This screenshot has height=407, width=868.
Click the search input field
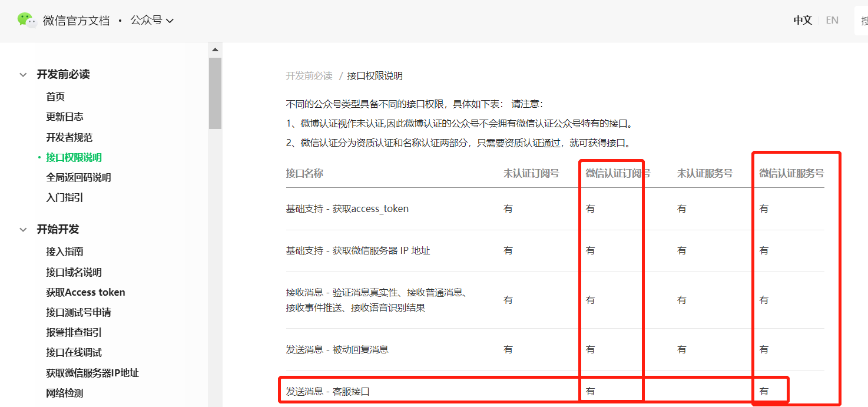tap(862, 21)
